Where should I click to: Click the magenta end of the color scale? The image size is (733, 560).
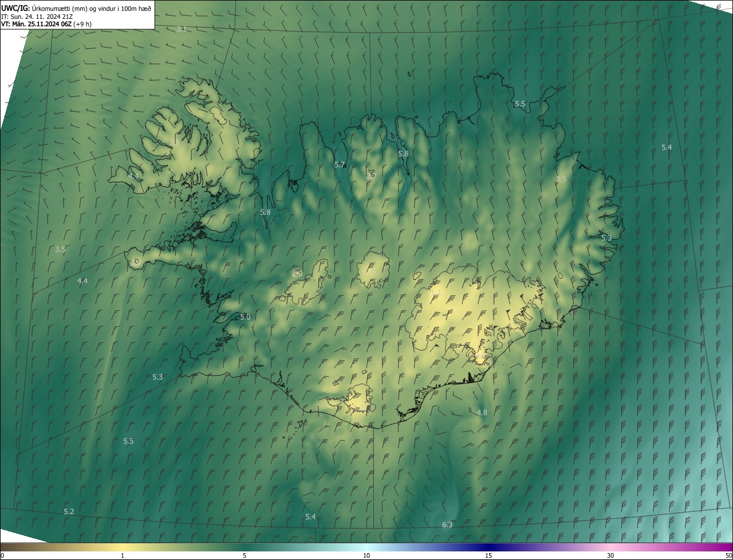[722, 547]
